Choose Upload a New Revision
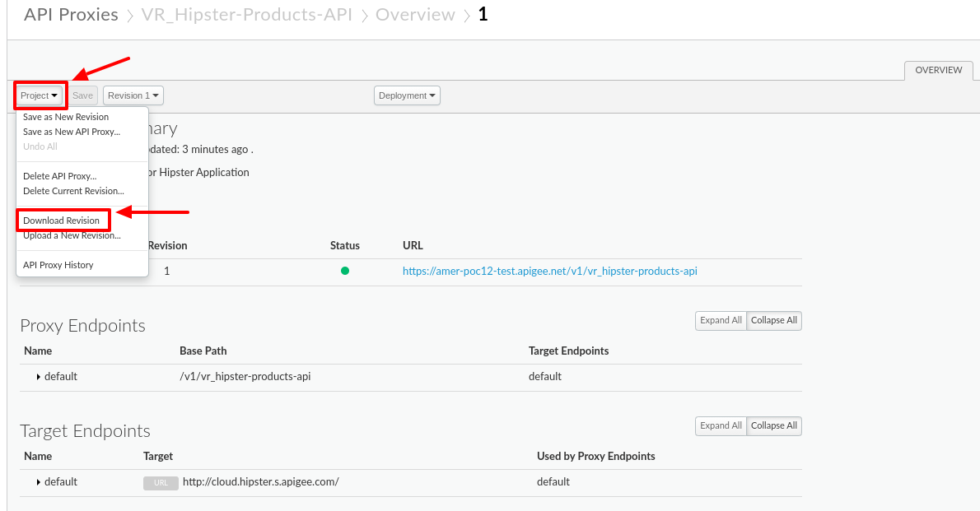This screenshot has width=980, height=511. (72, 235)
